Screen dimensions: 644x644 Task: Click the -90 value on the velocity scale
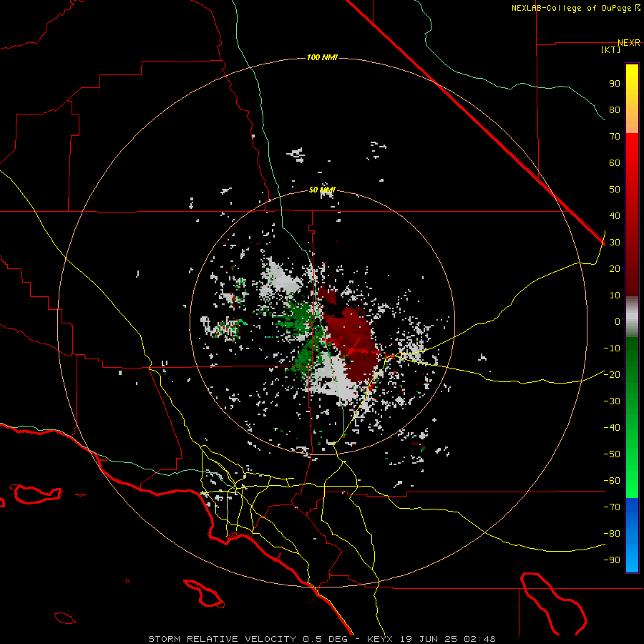(x=612, y=560)
